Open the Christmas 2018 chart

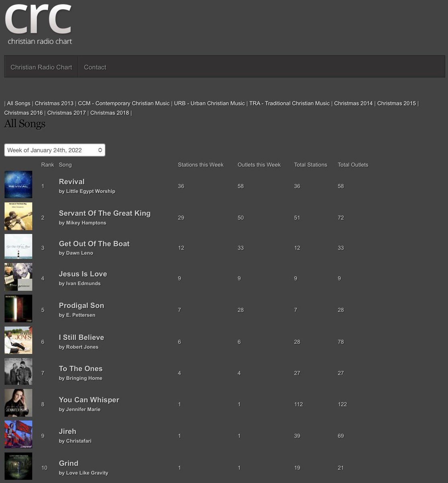(109, 113)
